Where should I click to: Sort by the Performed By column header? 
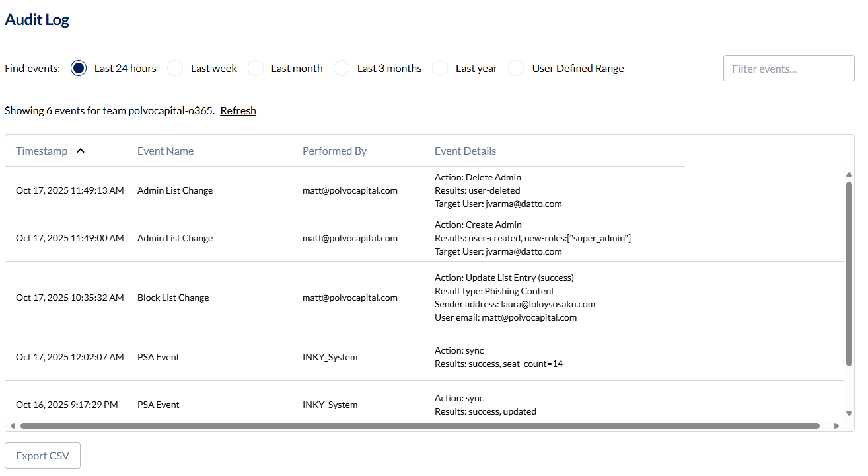tap(334, 151)
